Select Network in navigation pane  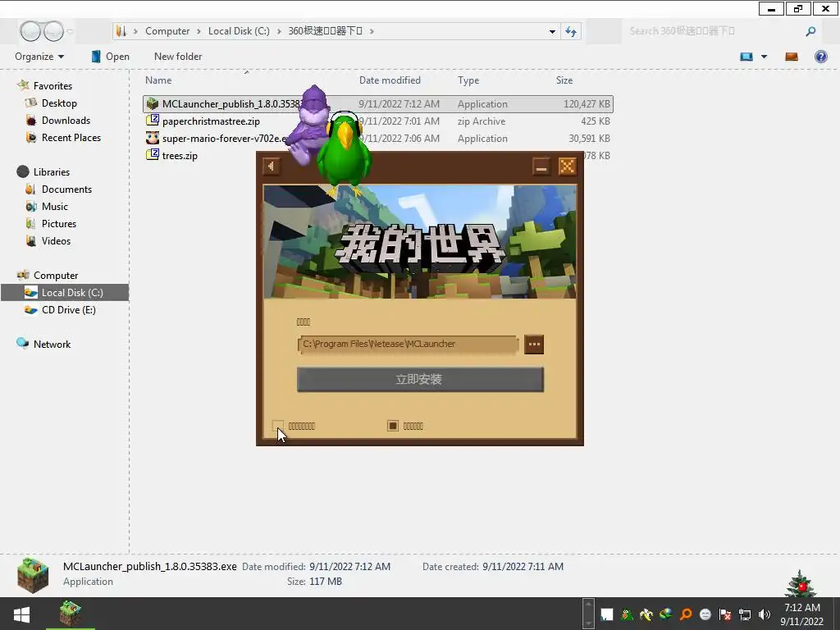(52, 344)
